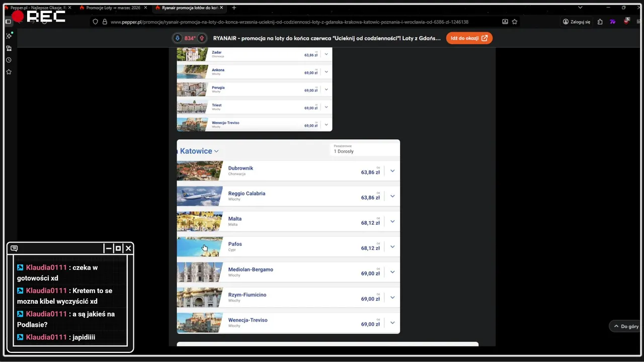644x362 pixels.
Task: Close the chat overlay panel
Action: pos(128,248)
